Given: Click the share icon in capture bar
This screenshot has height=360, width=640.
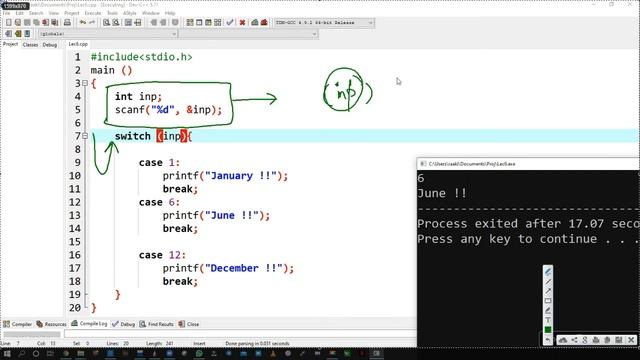Looking at the screenshot, I should coord(574,340).
